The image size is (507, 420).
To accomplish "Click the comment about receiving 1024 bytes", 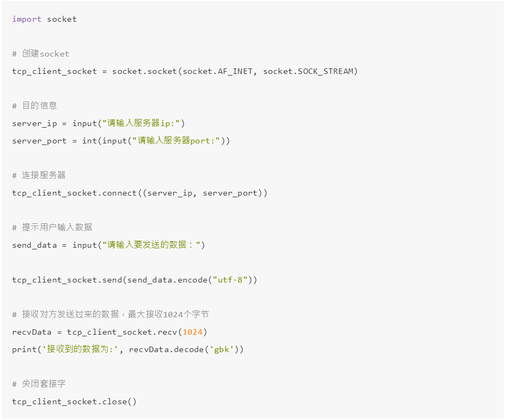I will pos(110,314).
